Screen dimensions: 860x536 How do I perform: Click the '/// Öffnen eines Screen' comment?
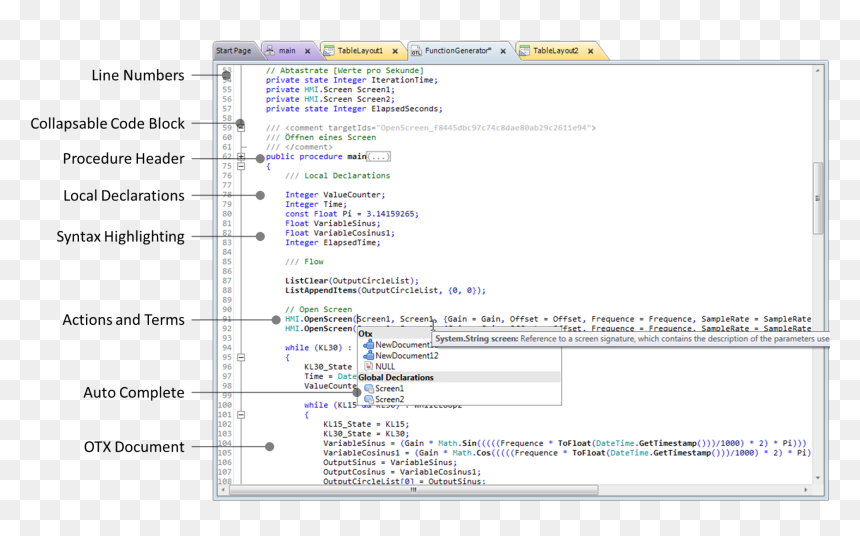(x=321, y=137)
